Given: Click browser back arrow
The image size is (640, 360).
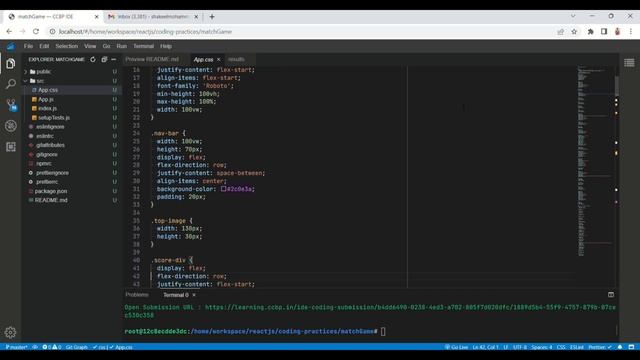Looking at the screenshot, I should (9, 31).
